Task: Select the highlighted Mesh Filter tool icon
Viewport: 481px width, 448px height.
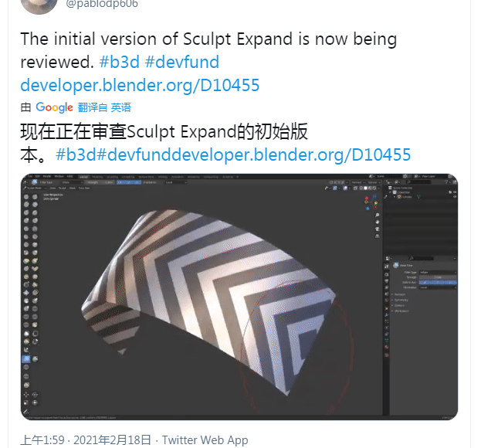Action: pos(26,358)
